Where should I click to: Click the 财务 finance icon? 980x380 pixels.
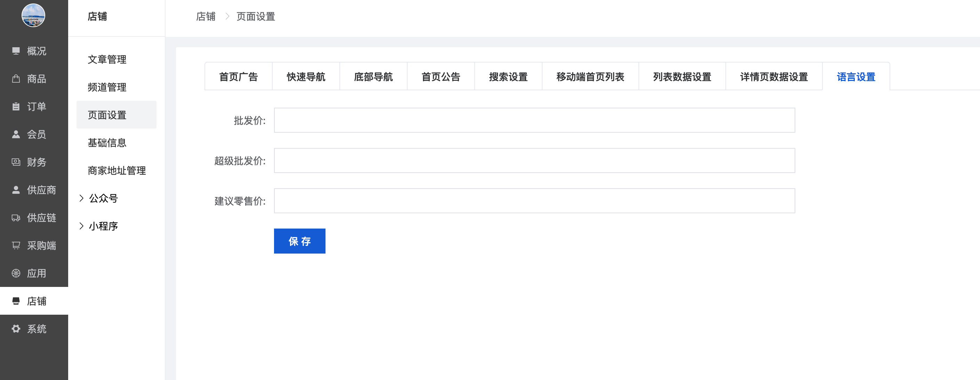click(16, 162)
